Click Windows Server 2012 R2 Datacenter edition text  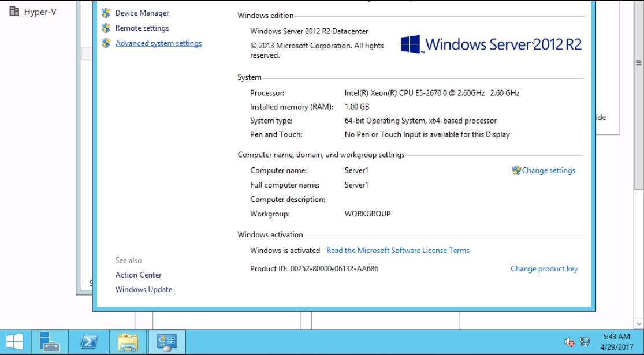[309, 31]
